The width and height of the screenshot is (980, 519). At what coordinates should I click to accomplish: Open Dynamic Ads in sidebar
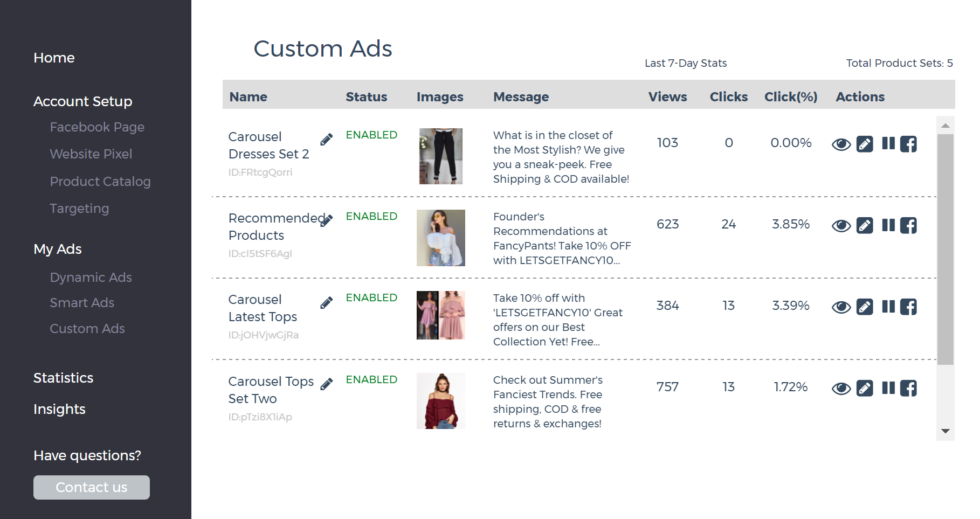tap(91, 277)
